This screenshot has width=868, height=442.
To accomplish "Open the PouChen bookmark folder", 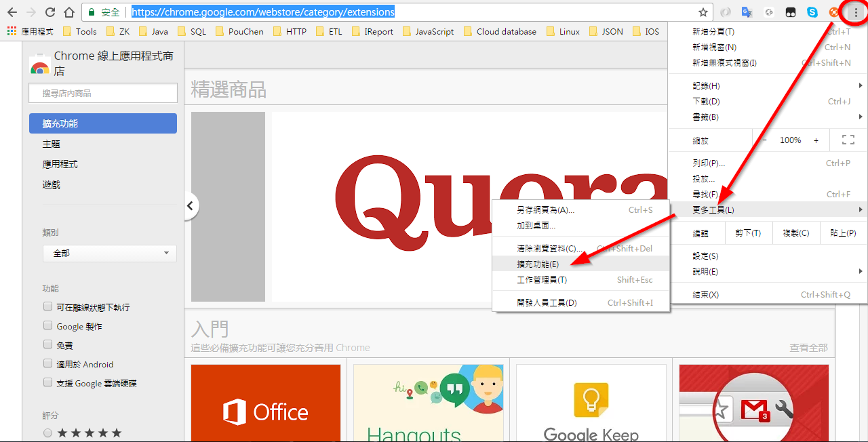I will [239, 31].
